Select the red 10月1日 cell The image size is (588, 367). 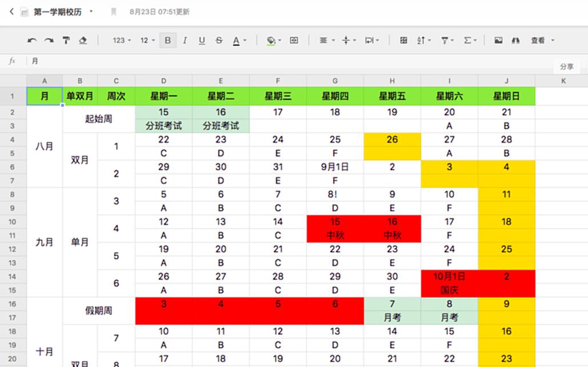point(449,277)
